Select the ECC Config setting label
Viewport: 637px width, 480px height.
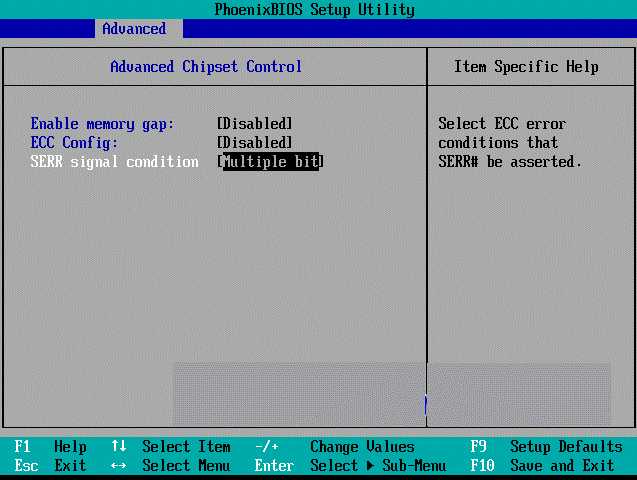tap(74, 143)
